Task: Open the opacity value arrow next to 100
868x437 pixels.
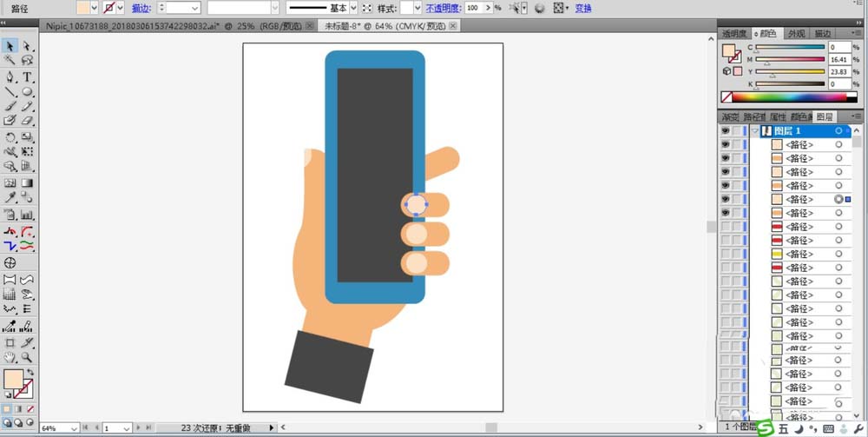Action: pos(487,9)
